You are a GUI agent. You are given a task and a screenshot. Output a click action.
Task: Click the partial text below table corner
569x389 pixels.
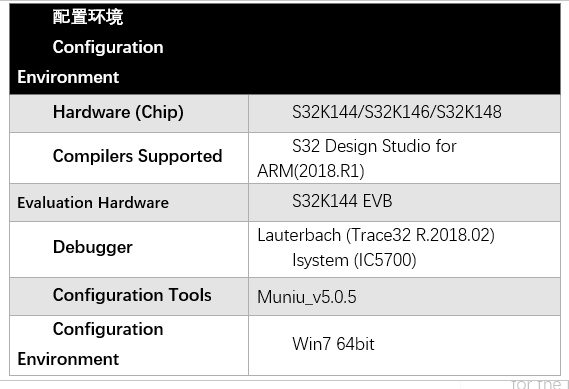coord(540,384)
